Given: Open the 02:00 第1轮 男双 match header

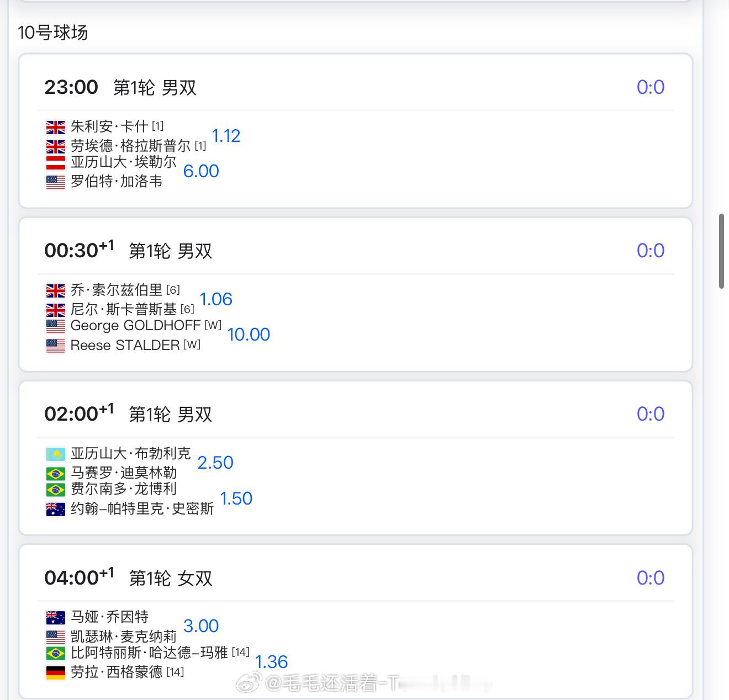Looking at the screenshot, I should pos(128,414).
